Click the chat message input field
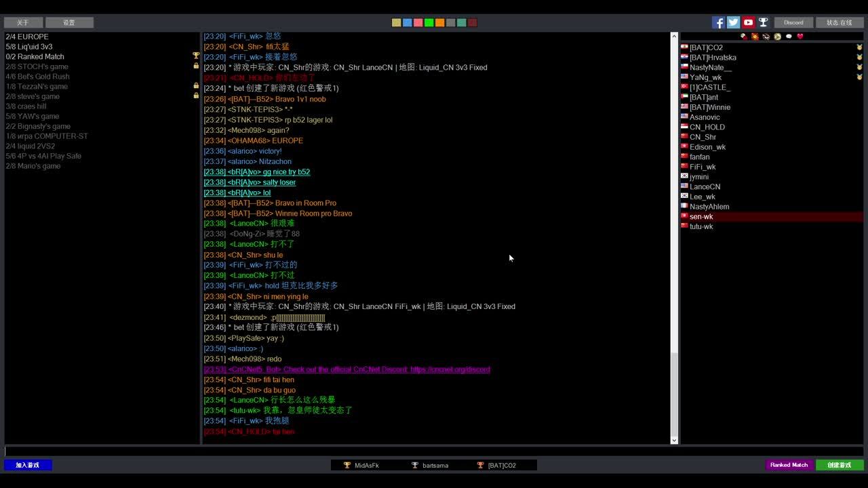Screen dimensions: 868x488 click(x=434, y=451)
